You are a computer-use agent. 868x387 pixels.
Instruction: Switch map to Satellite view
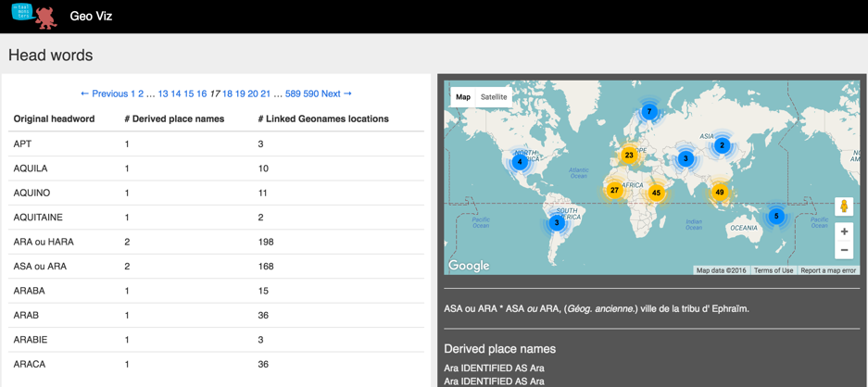pyautogui.click(x=494, y=97)
